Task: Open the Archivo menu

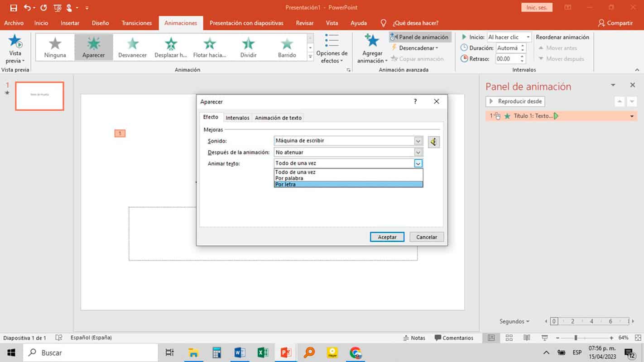Action: click(x=14, y=23)
